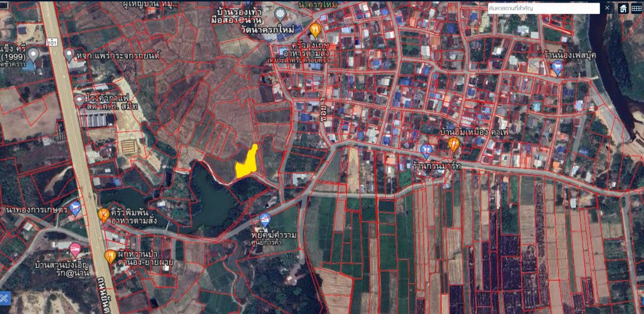Open the พยัคฆ์คำราม shopping pin
The image size is (644, 314).
pyautogui.click(x=265, y=220)
